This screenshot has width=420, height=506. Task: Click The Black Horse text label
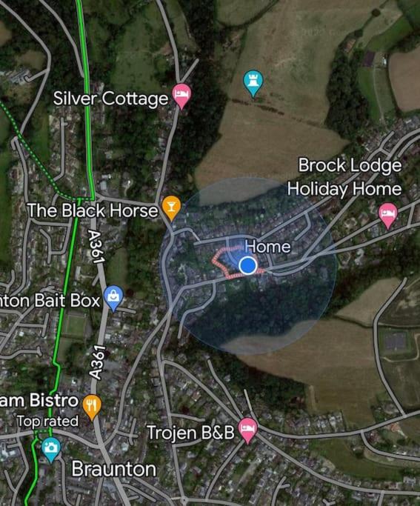click(x=93, y=210)
